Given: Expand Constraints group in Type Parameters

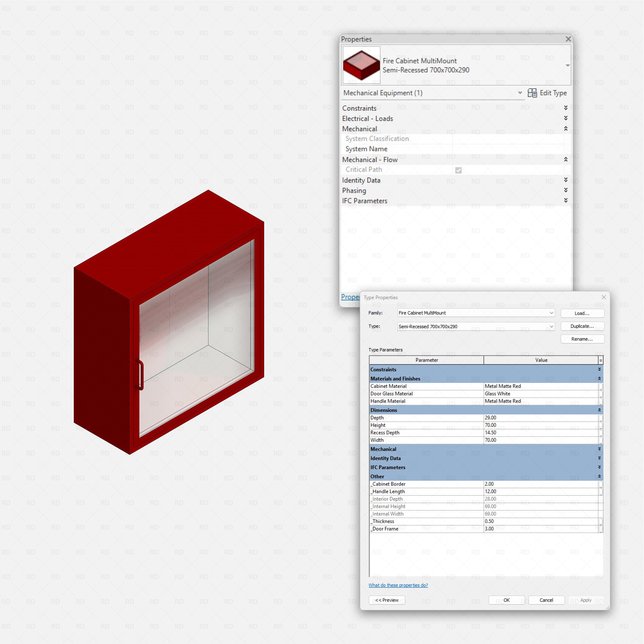Looking at the screenshot, I should point(599,369).
